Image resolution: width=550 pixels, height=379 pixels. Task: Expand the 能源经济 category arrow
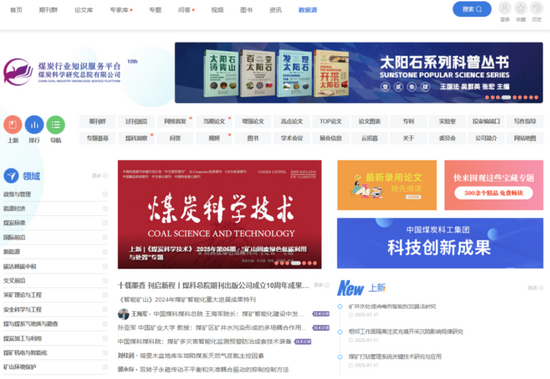click(x=105, y=208)
